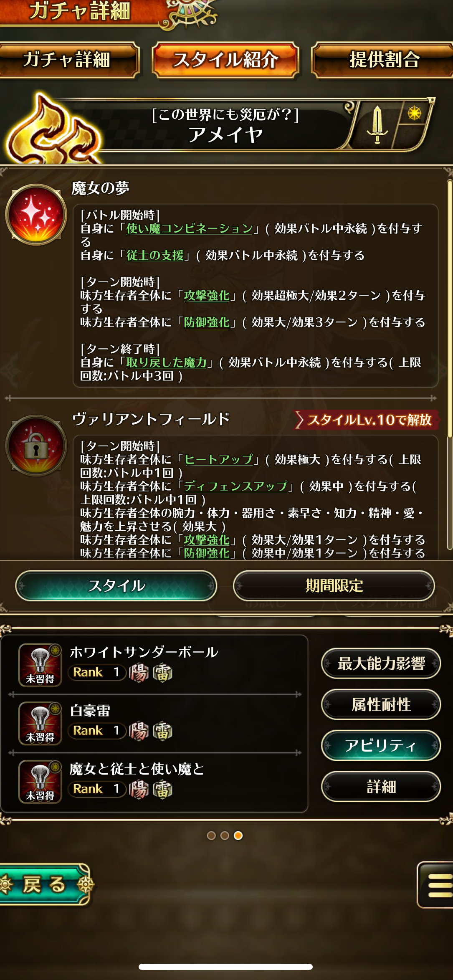Select the 白豪雷 skill icon

[40, 723]
